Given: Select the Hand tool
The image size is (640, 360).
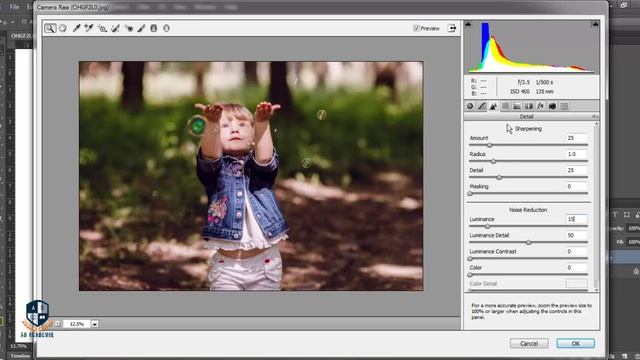Looking at the screenshot, I should pos(62,28).
